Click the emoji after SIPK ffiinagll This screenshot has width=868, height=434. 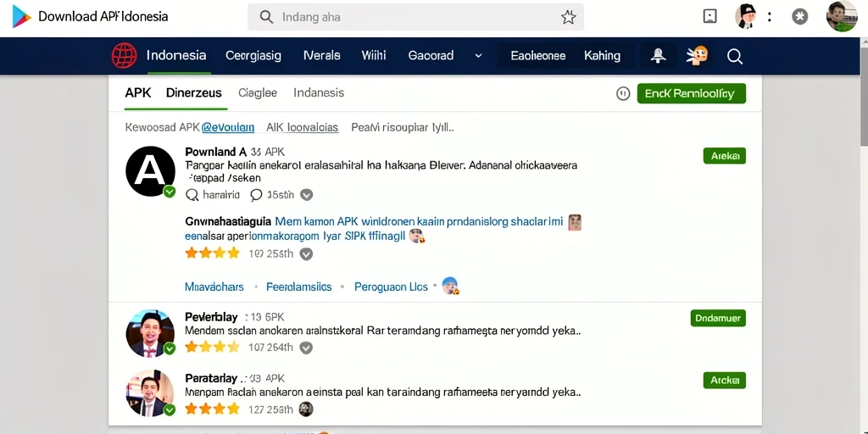click(x=416, y=237)
